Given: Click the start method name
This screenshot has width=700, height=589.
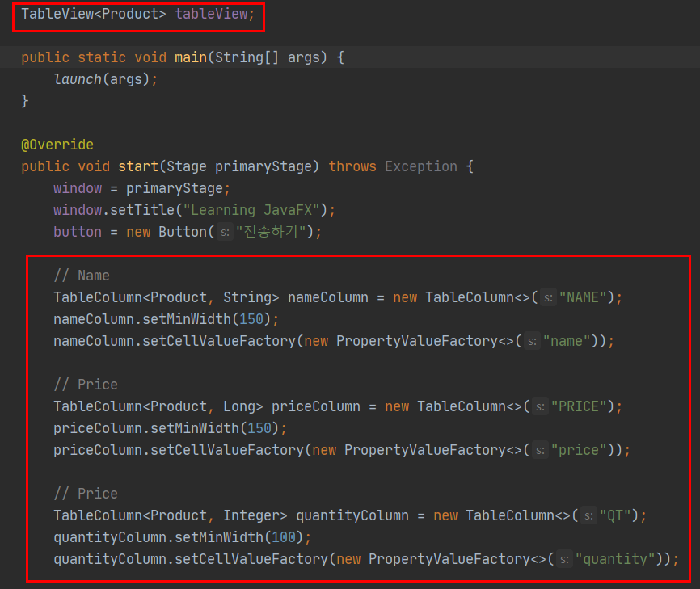Looking at the screenshot, I should [x=138, y=166].
